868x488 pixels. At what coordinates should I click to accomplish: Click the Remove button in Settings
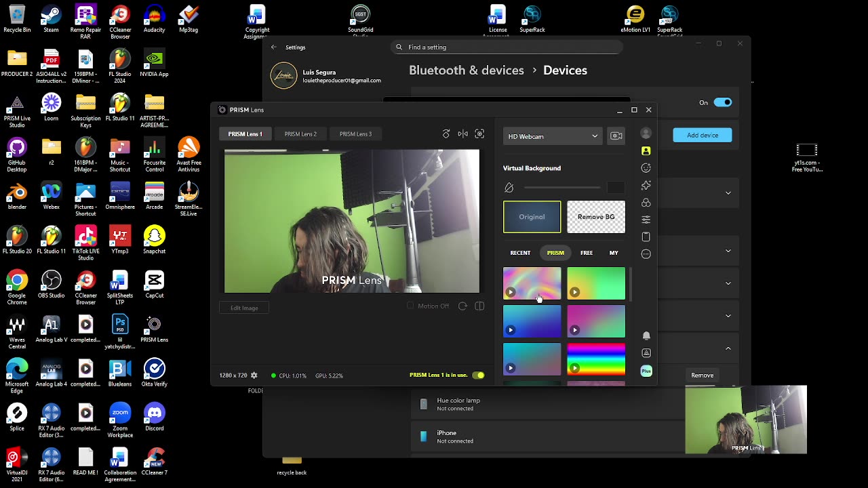tap(703, 375)
